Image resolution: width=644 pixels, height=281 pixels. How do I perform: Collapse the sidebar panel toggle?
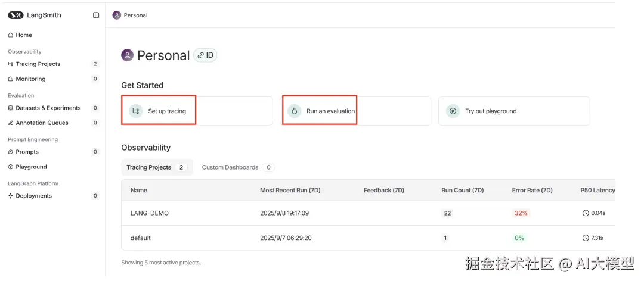(96, 15)
